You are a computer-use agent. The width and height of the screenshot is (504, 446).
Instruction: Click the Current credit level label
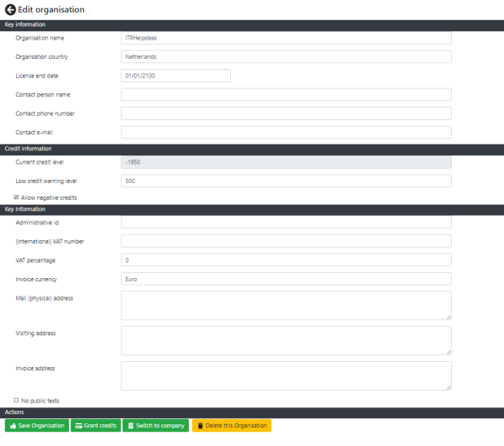click(x=39, y=162)
